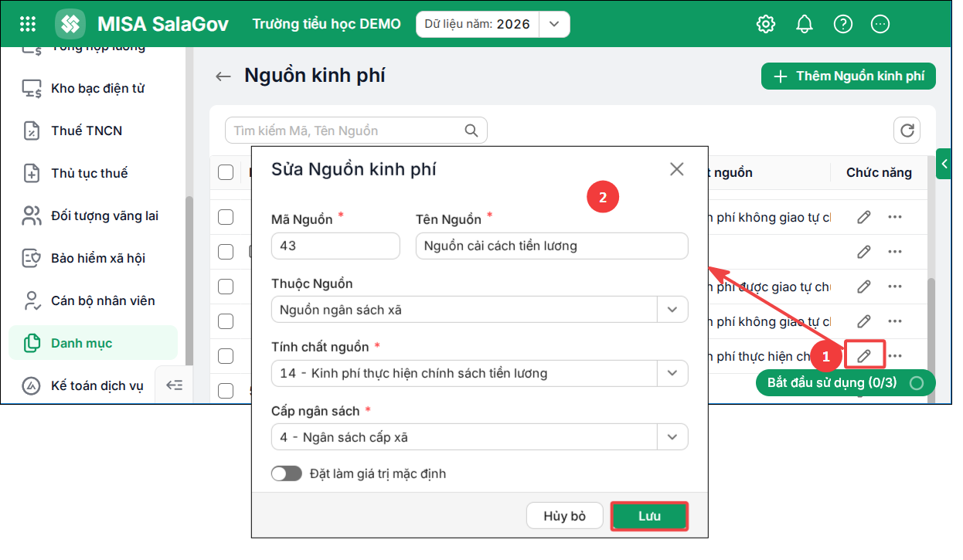Open help question mark icon
Viewport: 963px width, 560px height.
tap(843, 24)
